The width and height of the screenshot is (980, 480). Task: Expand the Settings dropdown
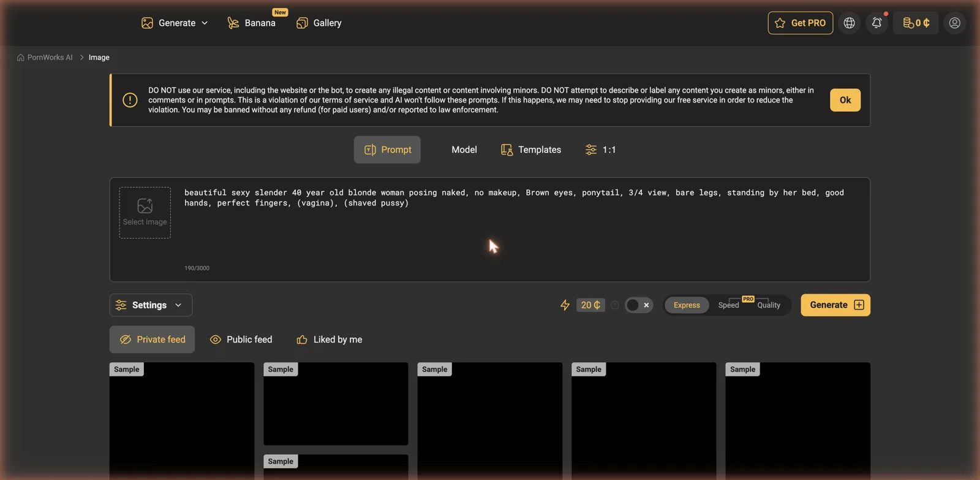(151, 305)
